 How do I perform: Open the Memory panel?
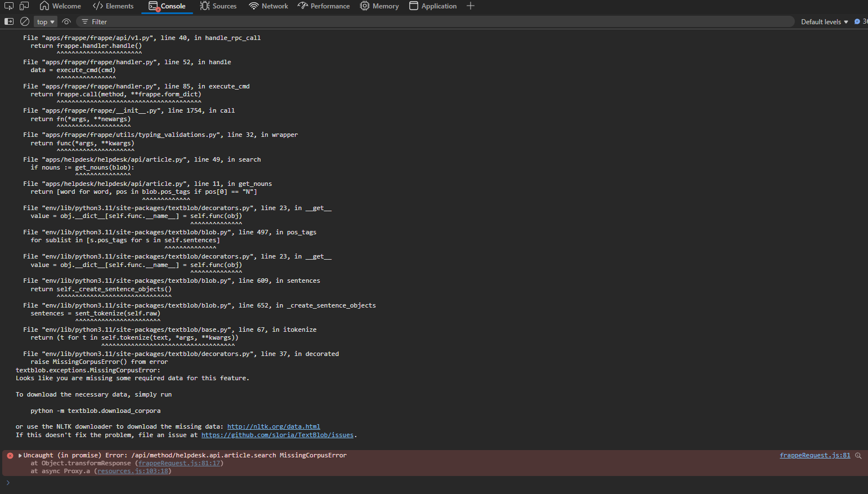pos(379,6)
